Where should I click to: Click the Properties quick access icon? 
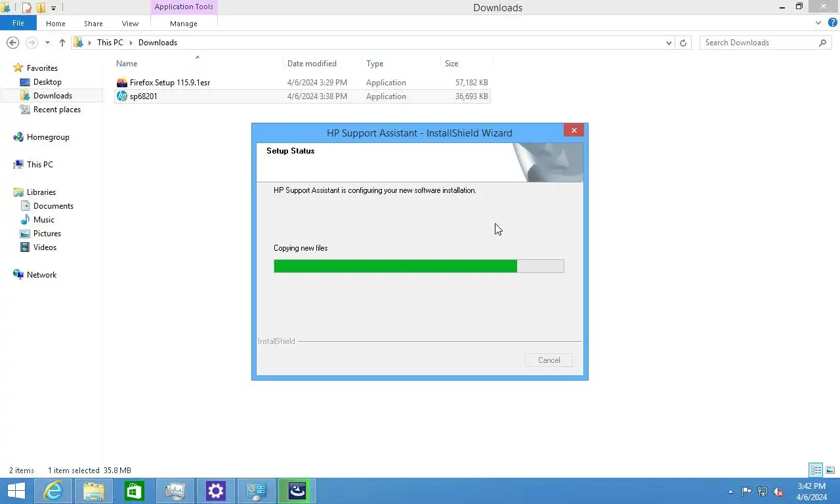(27, 8)
